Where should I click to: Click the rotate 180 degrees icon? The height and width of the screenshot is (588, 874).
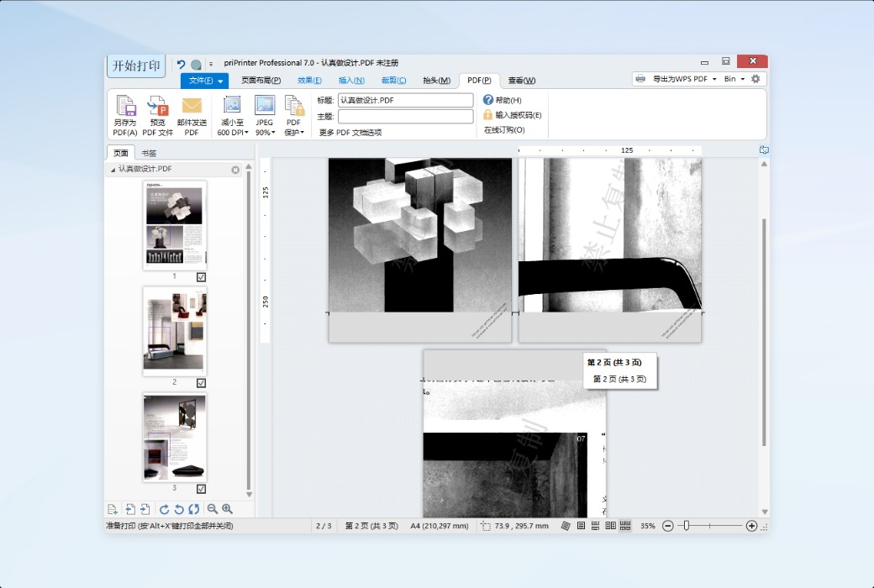coord(194,509)
